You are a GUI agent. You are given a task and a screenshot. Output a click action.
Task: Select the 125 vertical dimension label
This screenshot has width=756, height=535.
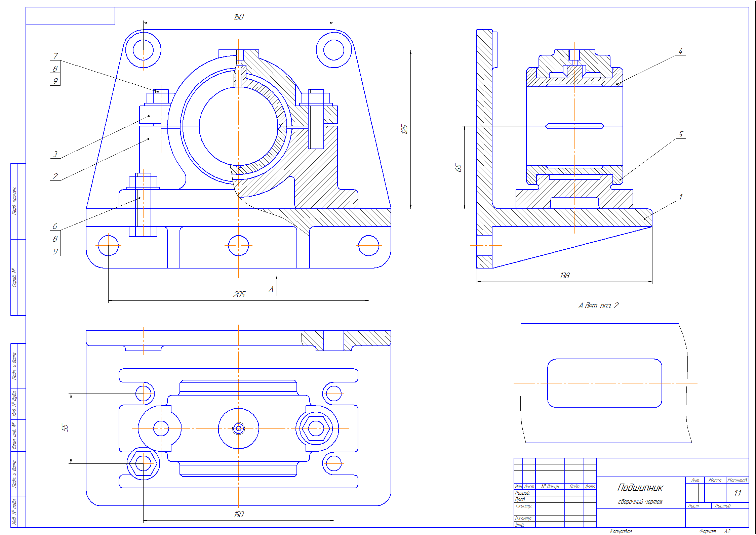click(404, 129)
